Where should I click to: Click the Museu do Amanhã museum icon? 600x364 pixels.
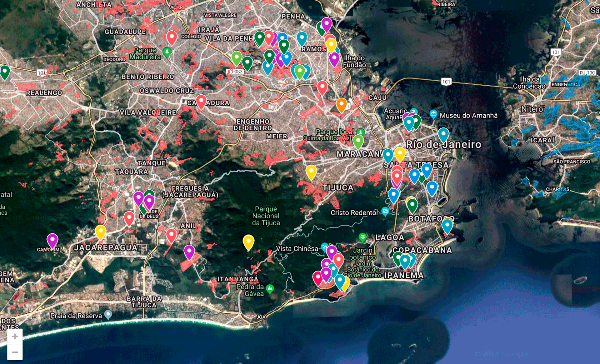(433, 114)
